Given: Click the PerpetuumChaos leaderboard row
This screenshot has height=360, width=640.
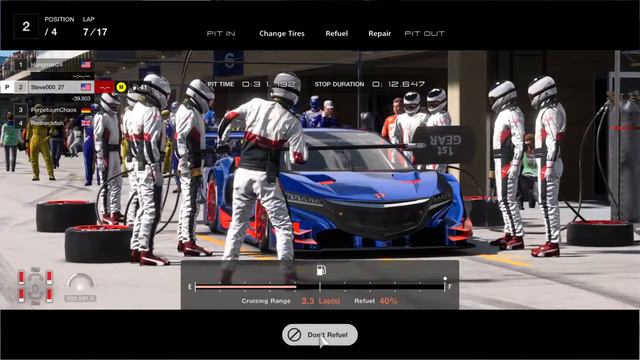Looking at the screenshot, I should tap(54, 110).
